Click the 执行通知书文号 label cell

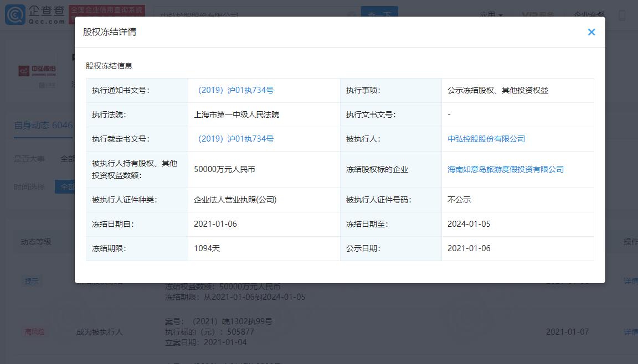tap(137, 90)
